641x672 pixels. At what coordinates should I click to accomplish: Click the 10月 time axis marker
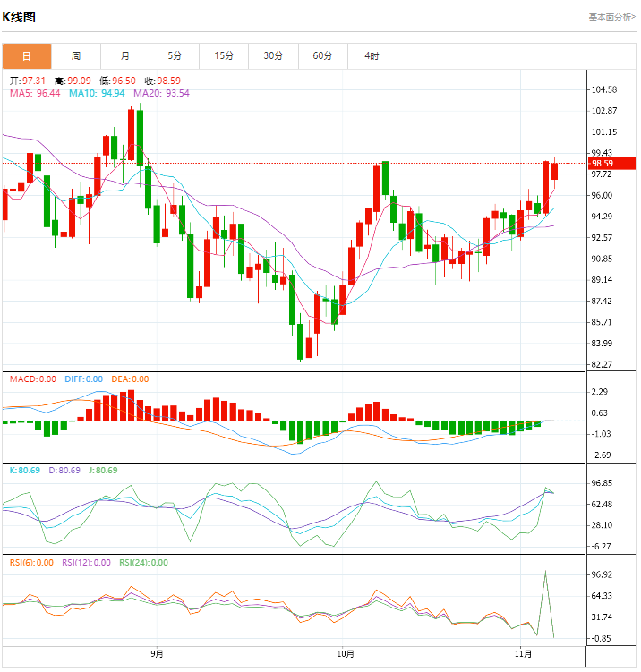[x=346, y=654]
